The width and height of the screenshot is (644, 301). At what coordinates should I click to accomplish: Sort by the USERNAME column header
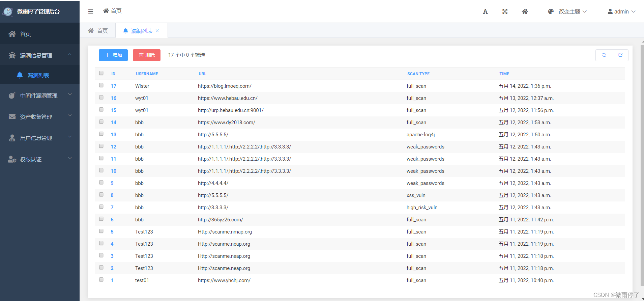tap(147, 74)
